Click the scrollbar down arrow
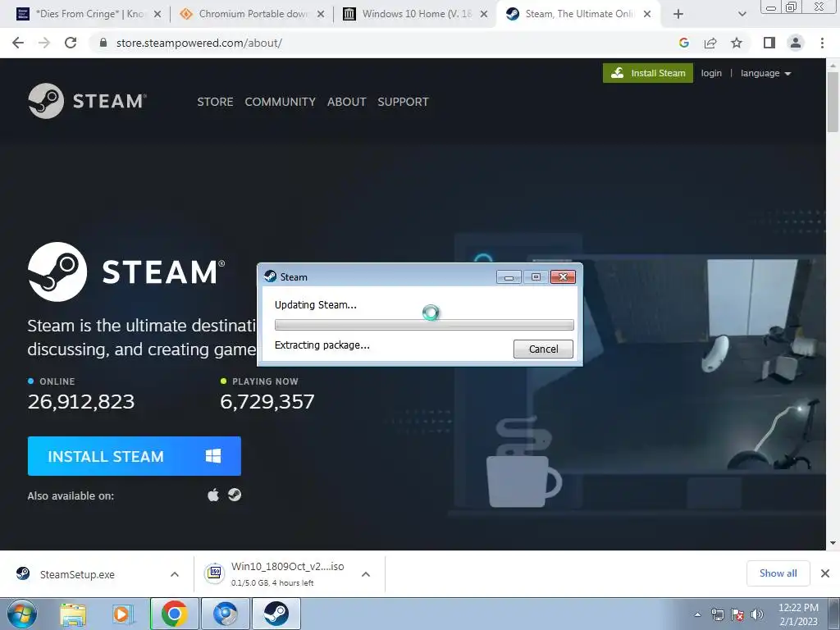This screenshot has width=840, height=630. click(x=833, y=543)
